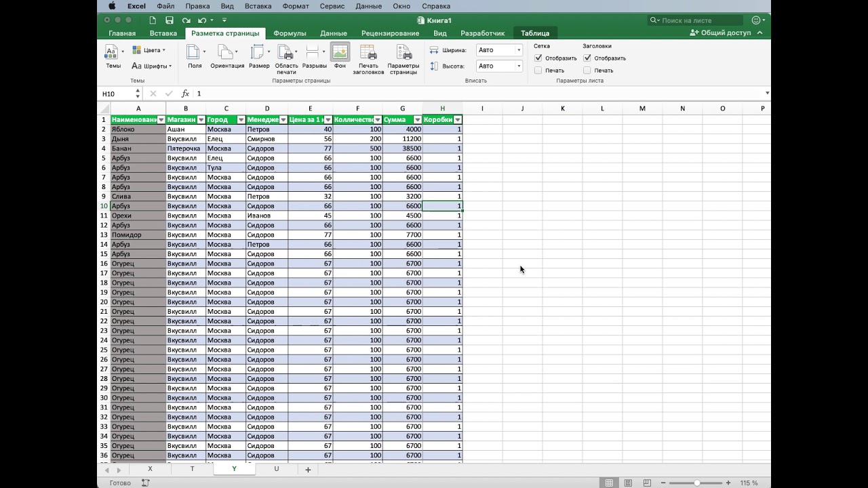Click the next-sheet navigation arrow
Viewport: 868px width, 488px height.
click(119, 470)
